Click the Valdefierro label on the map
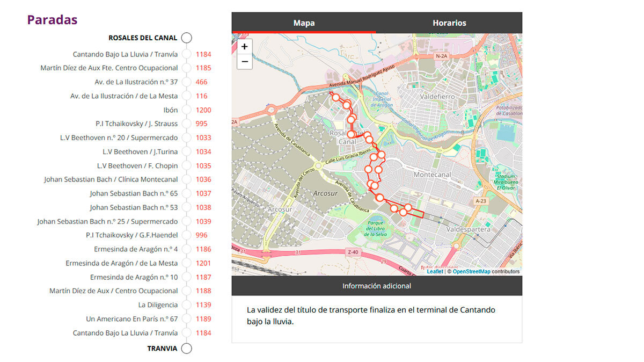 click(437, 97)
